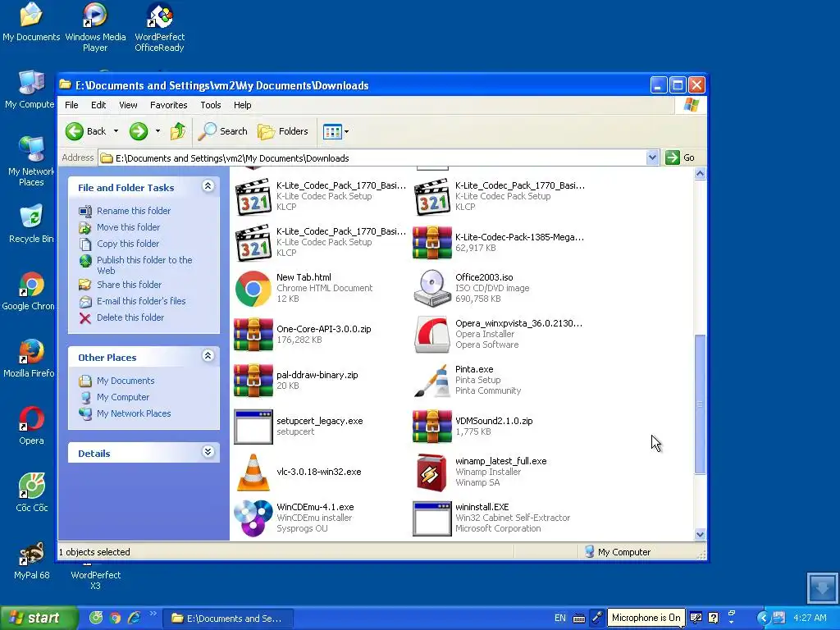Click the EN language indicator

coord(559,618)
